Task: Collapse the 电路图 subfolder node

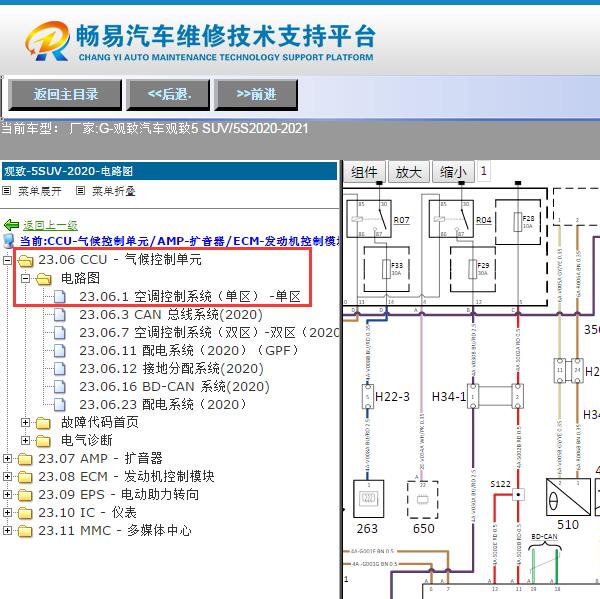Action: pyautogui.click(x=25, y=278)
